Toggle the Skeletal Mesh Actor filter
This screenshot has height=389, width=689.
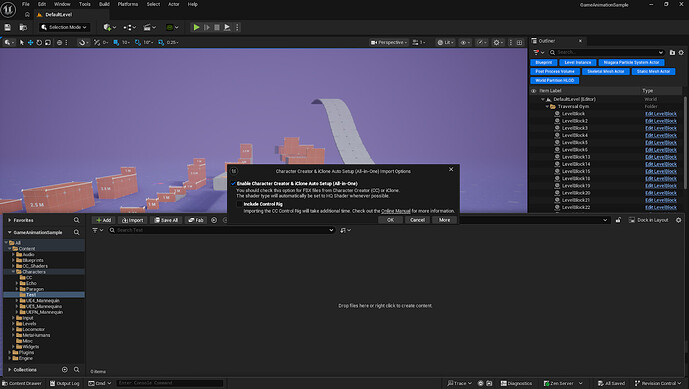click(606, 71)
